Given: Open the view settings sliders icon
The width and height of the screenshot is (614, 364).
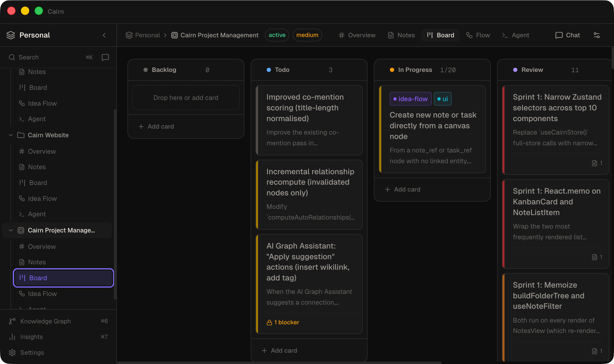Looking at the screenshot, I should [x=597, y=35].
